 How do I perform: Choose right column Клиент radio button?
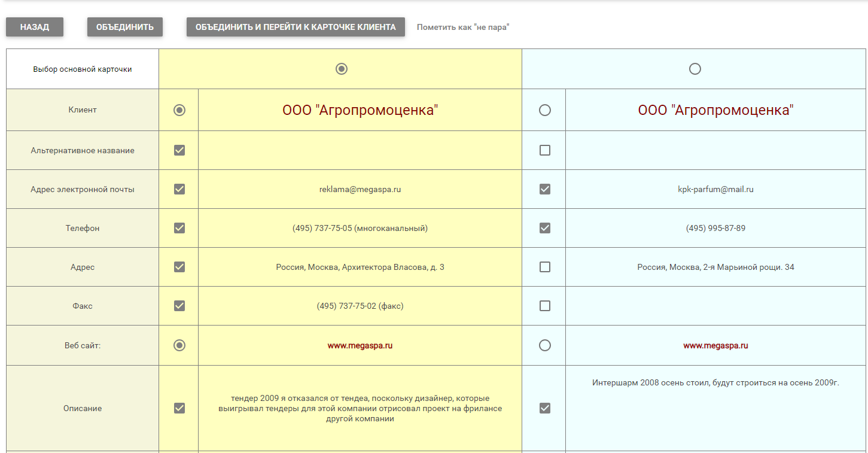(x=544, y=110)
